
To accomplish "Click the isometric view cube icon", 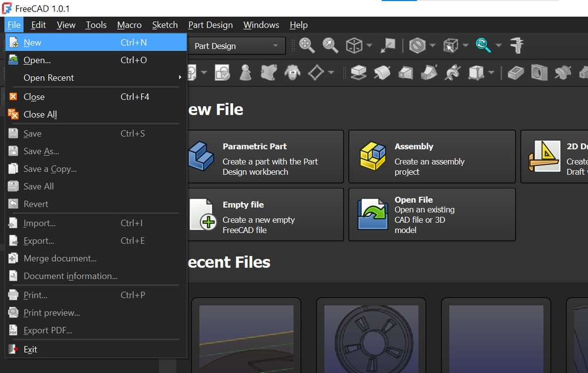I will (x=354, y=46).
